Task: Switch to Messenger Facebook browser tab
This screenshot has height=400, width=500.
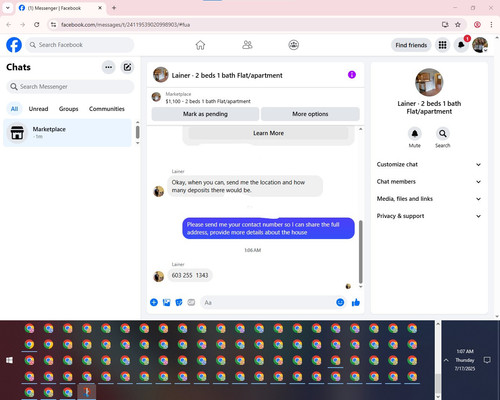Action: (x=60, y=8)
